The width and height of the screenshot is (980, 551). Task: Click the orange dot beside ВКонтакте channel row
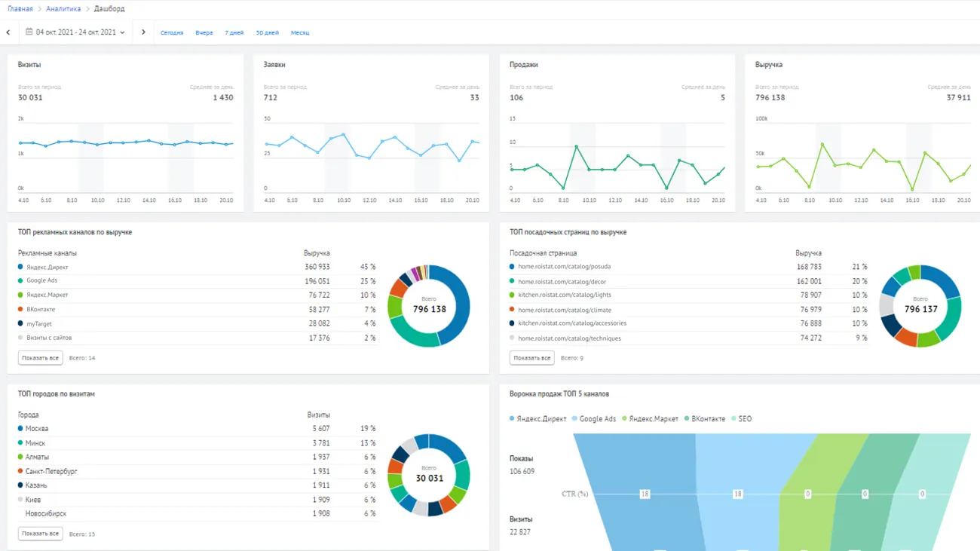pyautogui.click(x=20, y=309)
